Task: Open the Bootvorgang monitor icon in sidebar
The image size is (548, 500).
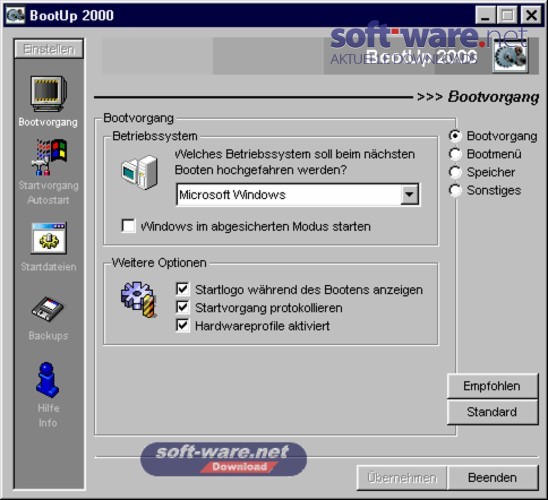Action: point(48,94)
